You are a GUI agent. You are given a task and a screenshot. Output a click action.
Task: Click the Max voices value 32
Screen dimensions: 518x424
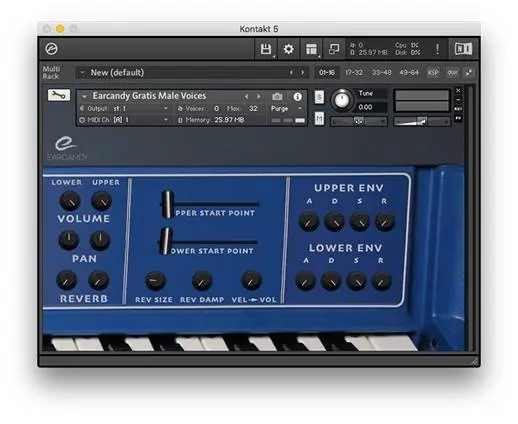(x=253, y=109)
